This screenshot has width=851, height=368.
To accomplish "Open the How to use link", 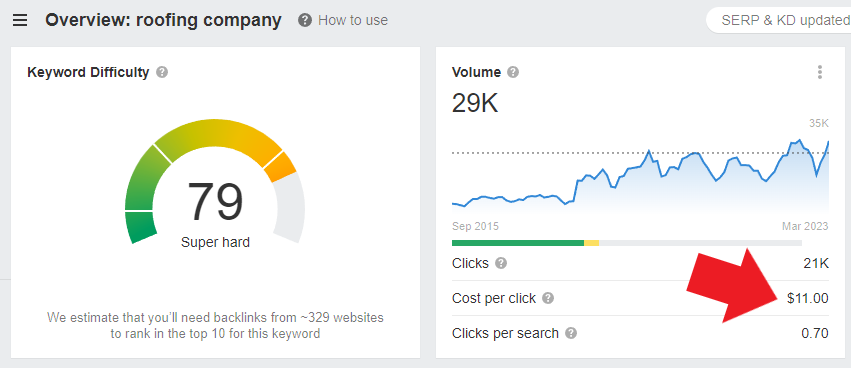I will [353, 21].
